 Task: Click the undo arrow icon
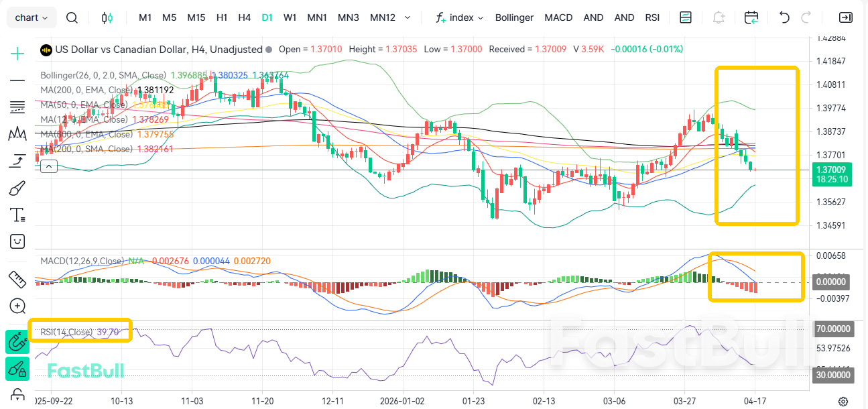pos(784,17)
